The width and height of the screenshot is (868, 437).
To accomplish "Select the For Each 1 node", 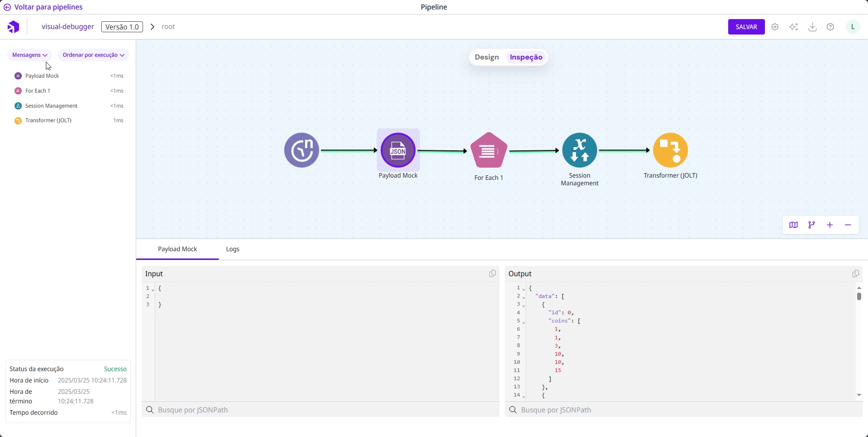I will click(x=488, y=150).
